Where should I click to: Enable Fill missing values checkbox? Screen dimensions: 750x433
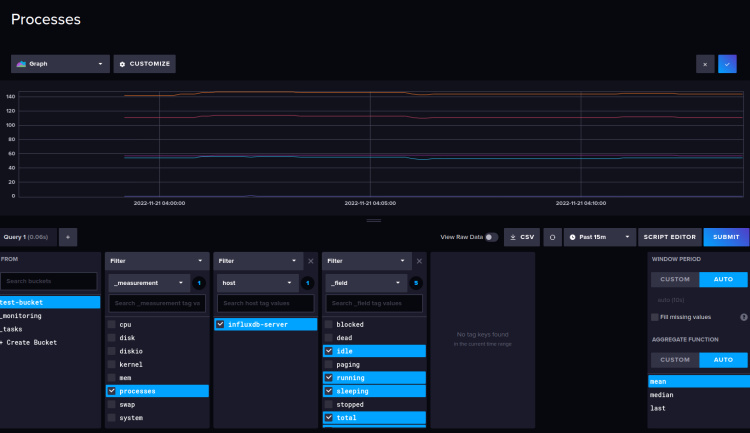click(655, 317)
